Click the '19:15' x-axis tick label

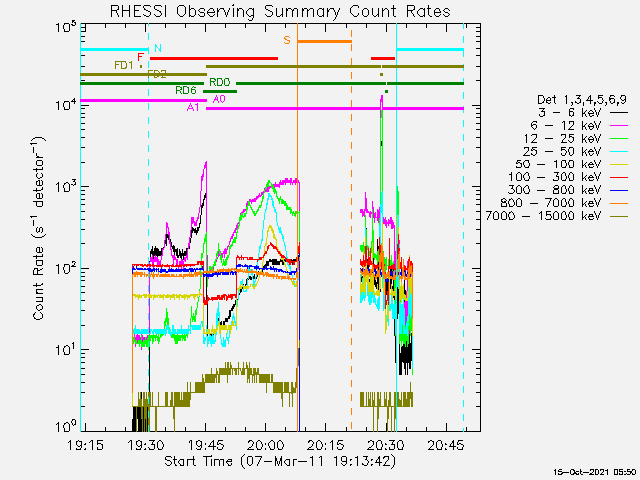pos(85,445)
